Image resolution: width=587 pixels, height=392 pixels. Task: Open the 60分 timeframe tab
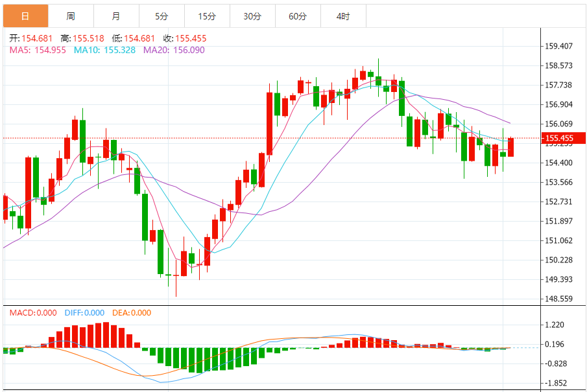[298, 16]
